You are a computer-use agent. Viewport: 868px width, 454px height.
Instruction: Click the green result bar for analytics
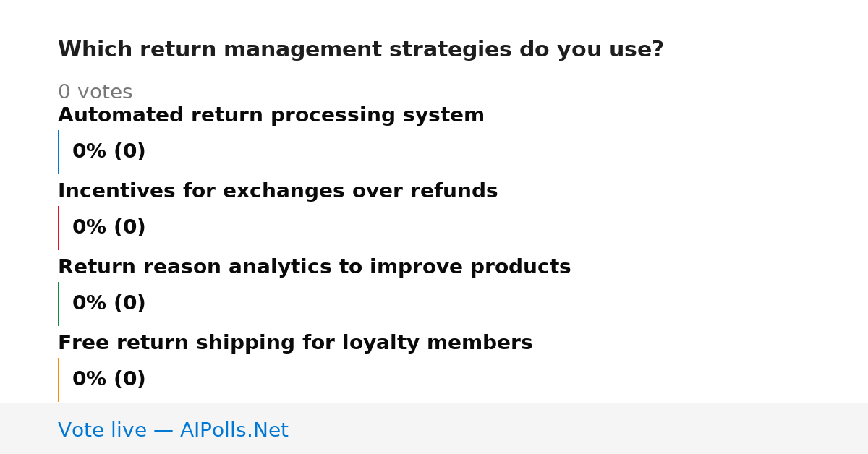58,304
